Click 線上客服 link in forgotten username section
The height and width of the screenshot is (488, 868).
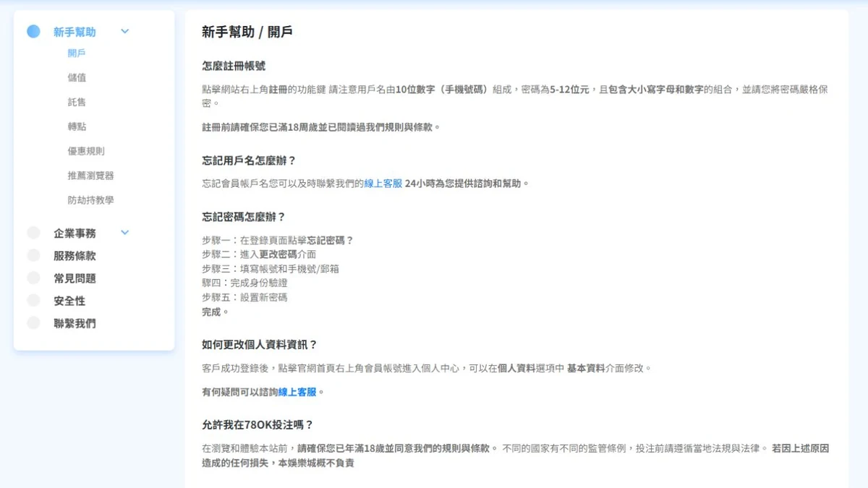[383, 184]
